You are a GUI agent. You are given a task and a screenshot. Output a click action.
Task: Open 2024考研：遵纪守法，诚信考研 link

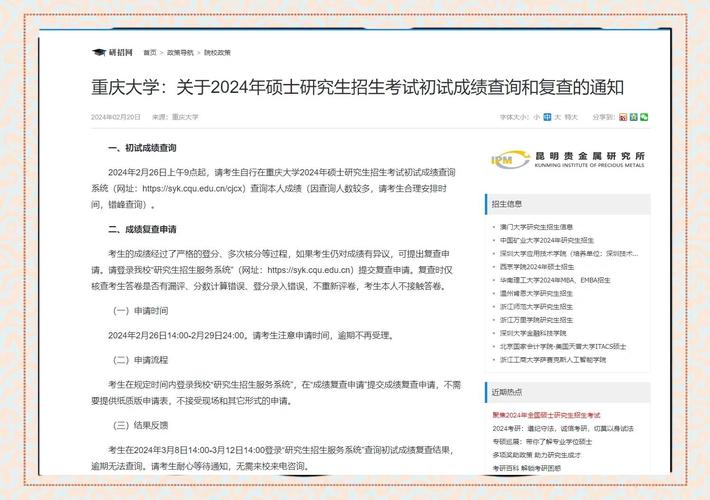pos(563,428)
